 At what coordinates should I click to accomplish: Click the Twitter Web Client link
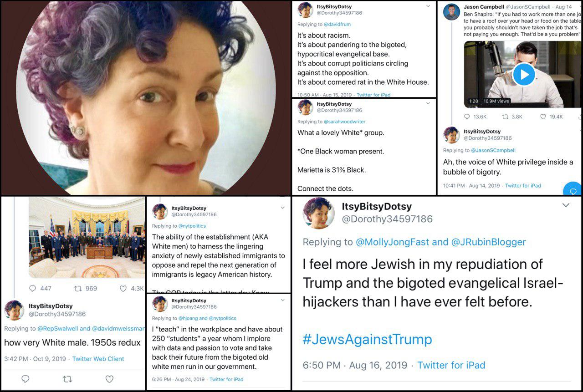pos(98,359)
